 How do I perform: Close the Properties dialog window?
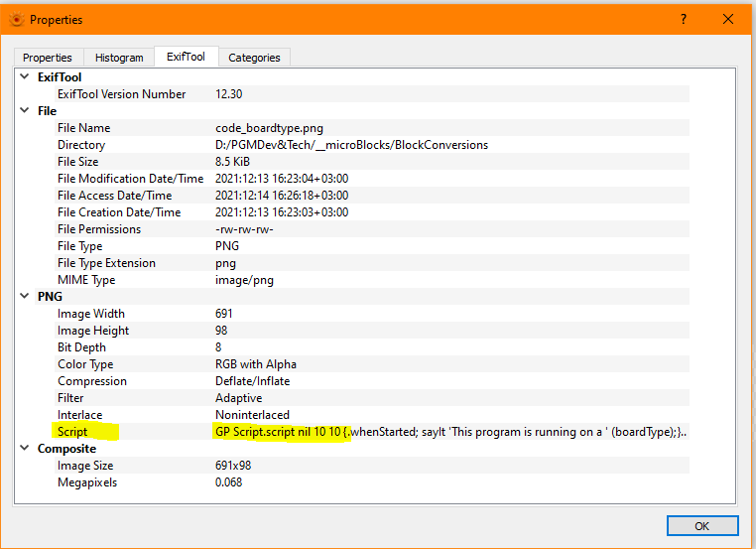pyautogui.click(x=728, y=19)
